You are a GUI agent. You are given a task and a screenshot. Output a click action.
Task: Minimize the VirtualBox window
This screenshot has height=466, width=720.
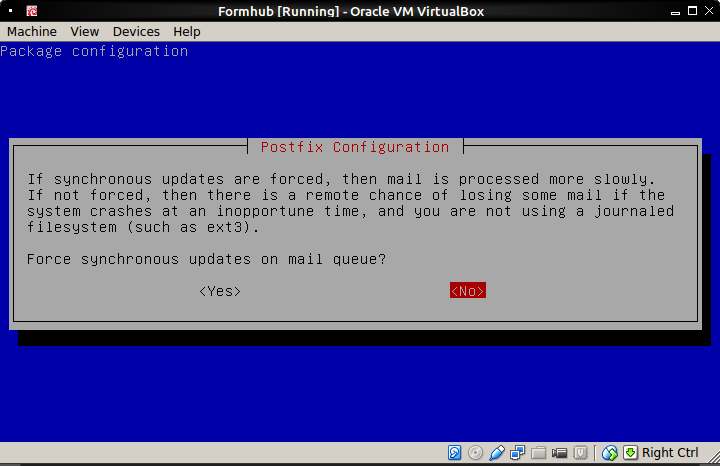[x=675, y=12]
